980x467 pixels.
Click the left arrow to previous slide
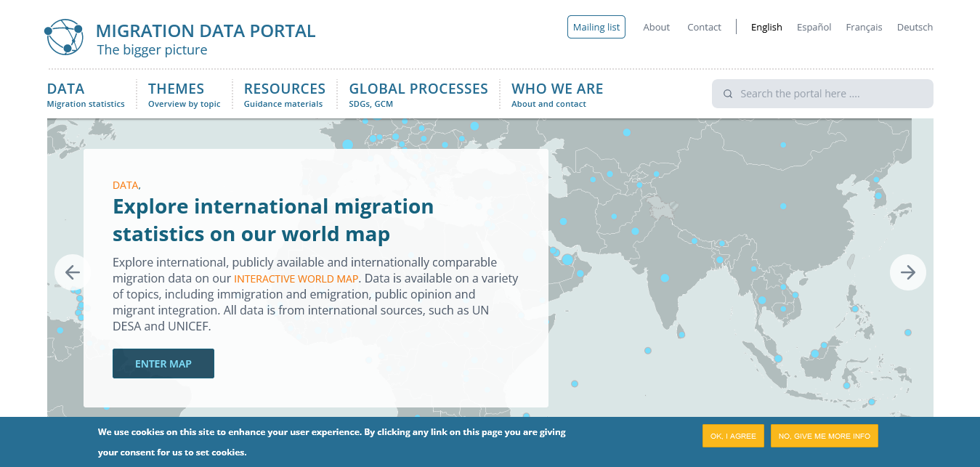(x=72, y=272)
